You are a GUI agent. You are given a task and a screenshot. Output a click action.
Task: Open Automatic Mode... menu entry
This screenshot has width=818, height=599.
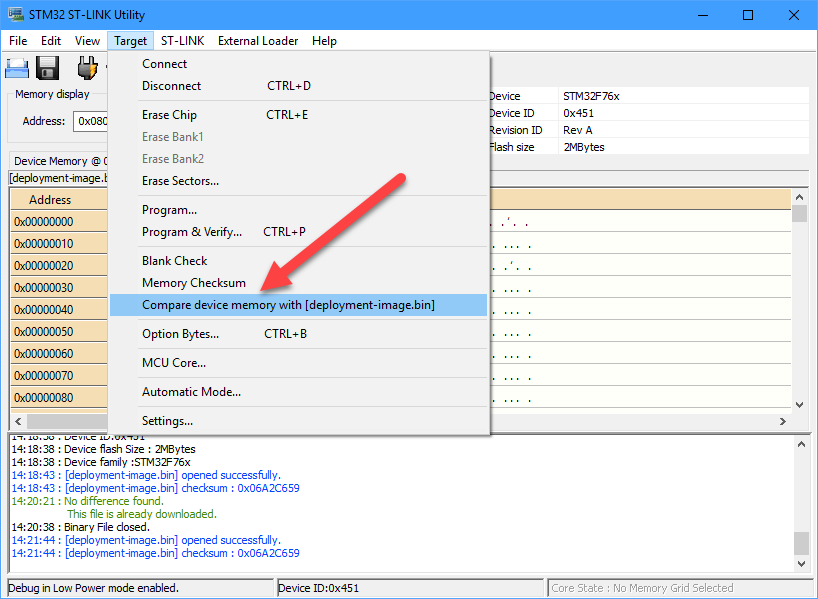point(298,392)
